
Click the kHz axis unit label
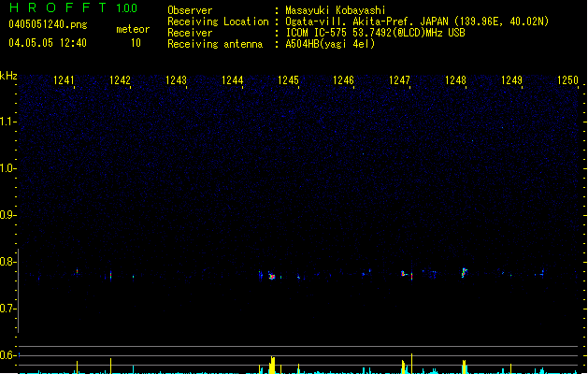[8, 76]
